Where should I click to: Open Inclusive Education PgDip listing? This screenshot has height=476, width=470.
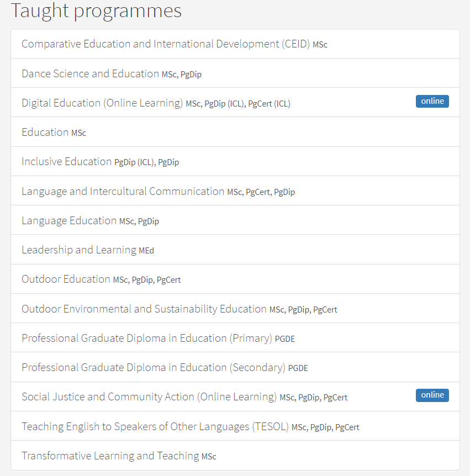pyautogui.click(x=66, y=162)
